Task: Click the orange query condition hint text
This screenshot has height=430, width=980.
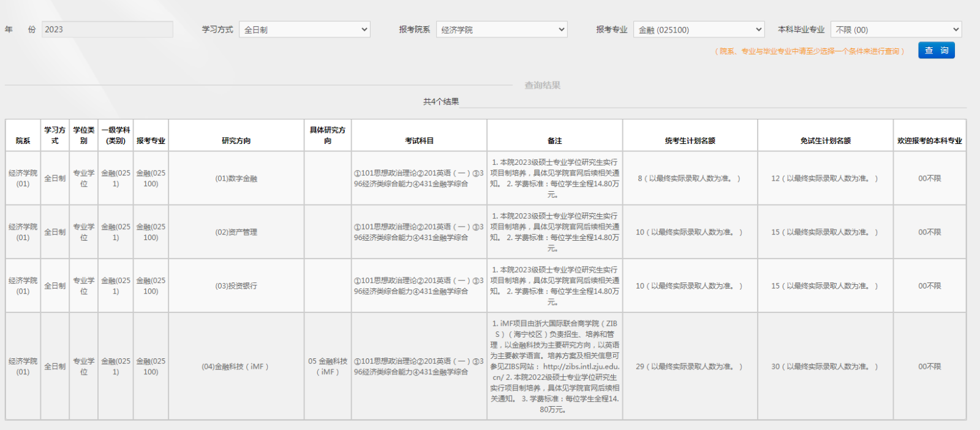Action: [810, 51]
